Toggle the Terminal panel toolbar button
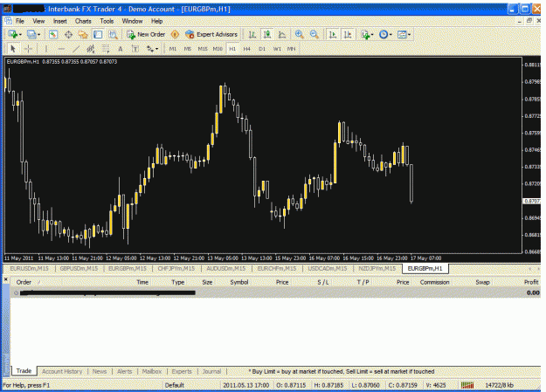 click(x=98, y=34)
